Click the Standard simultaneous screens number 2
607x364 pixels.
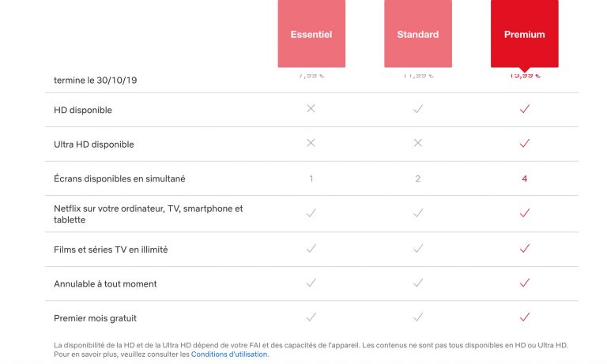[x=417, y=178]
